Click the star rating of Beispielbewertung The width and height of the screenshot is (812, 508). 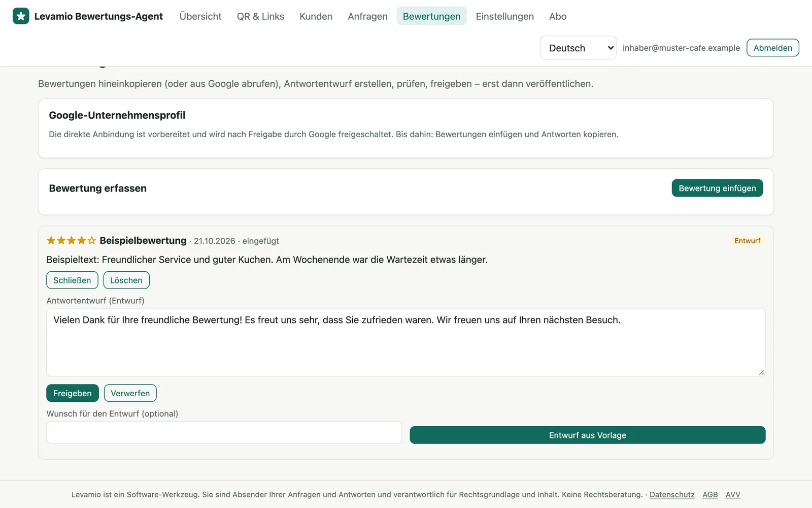(71, 240)
